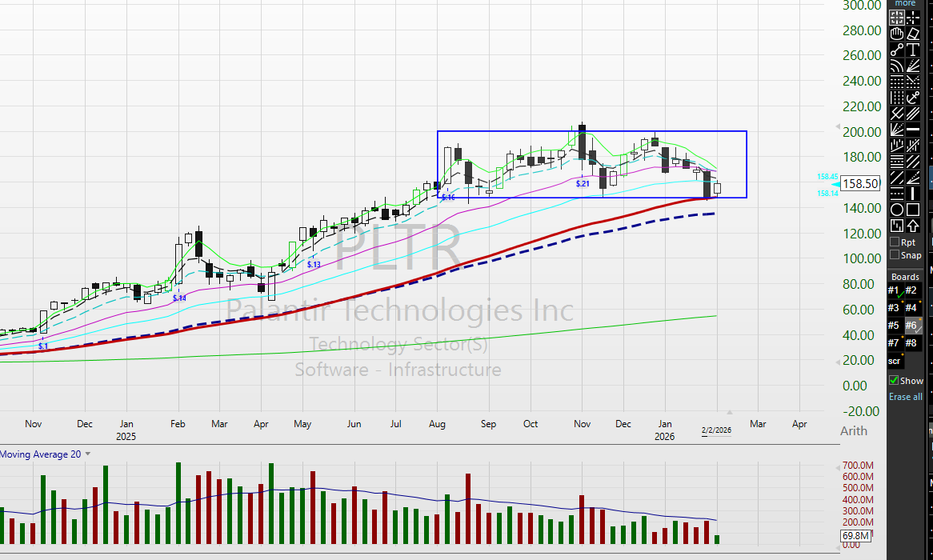This screenshot has height=560, width=933.
Task: Choose the vertical dotted lines time tool
Action: 897,98
